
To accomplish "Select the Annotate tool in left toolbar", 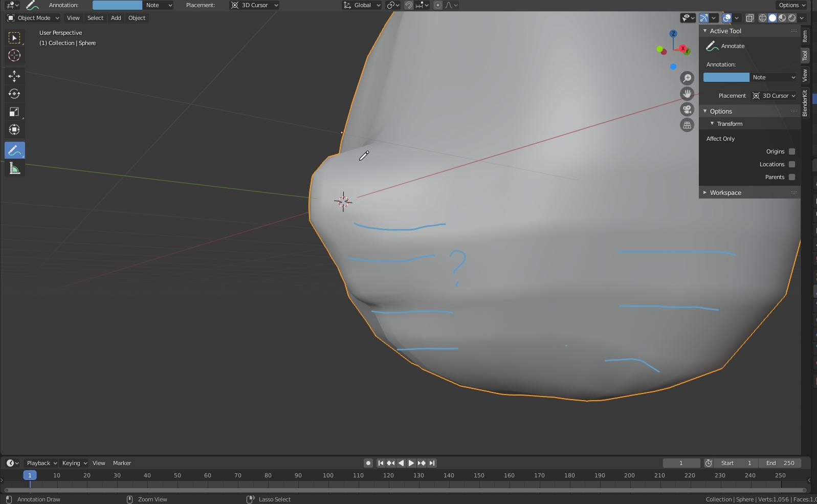I will (14, 150).
